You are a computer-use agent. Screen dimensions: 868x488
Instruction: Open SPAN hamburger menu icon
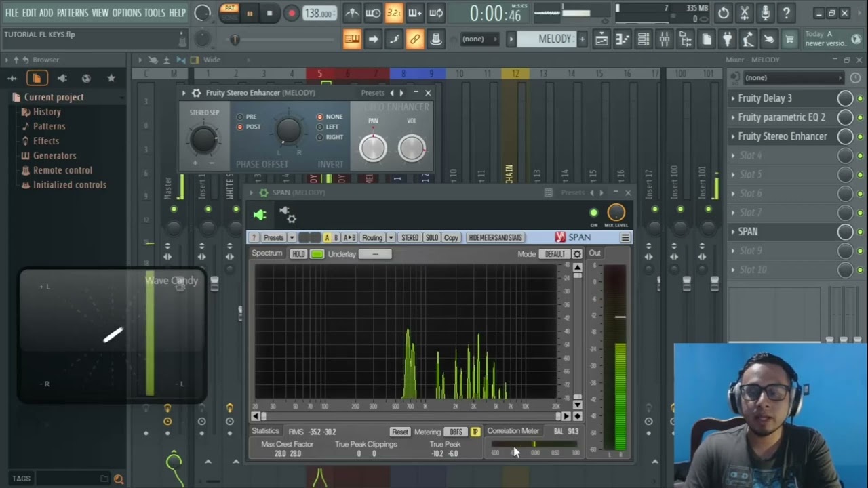click(625, 237)
